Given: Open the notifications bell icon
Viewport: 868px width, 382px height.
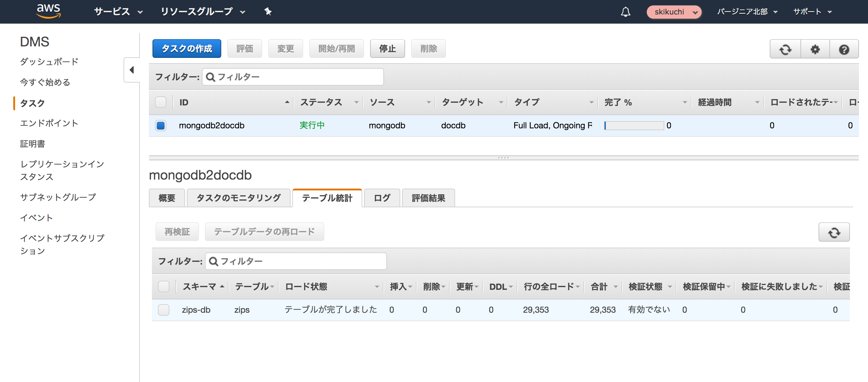Looking at the screenshot, I should 626,12.
